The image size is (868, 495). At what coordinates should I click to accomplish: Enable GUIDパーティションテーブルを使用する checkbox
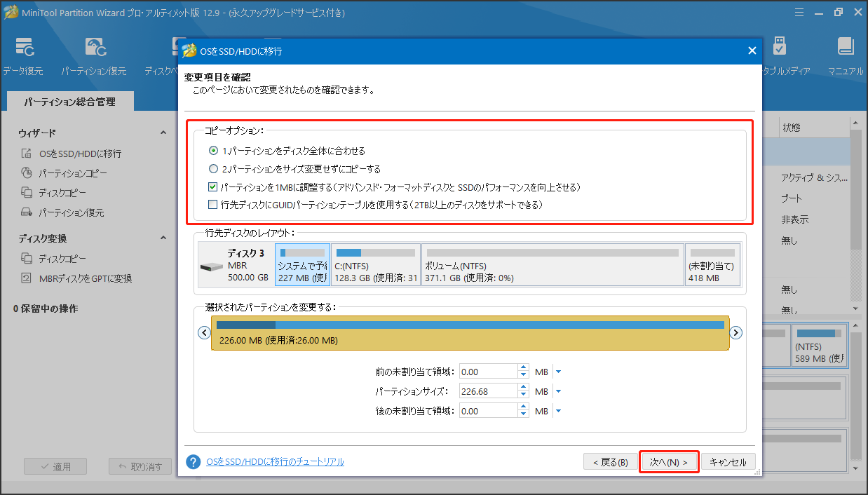(213, 205)
